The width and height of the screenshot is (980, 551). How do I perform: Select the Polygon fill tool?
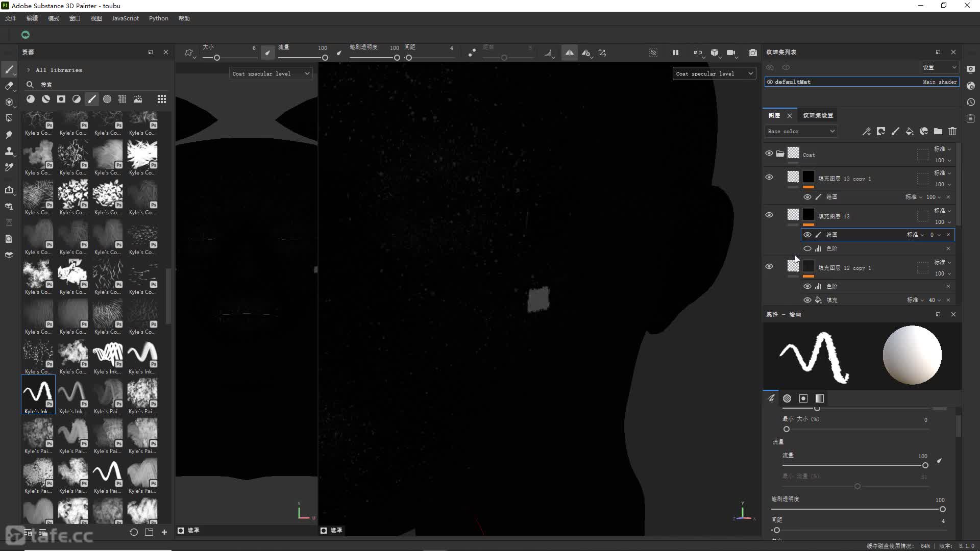tap(9, 118)
